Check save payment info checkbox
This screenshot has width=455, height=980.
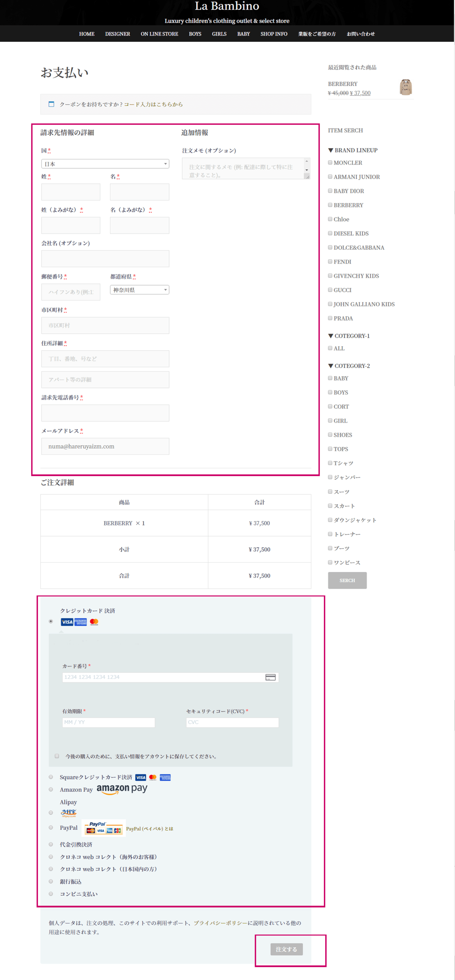point(57,756)
